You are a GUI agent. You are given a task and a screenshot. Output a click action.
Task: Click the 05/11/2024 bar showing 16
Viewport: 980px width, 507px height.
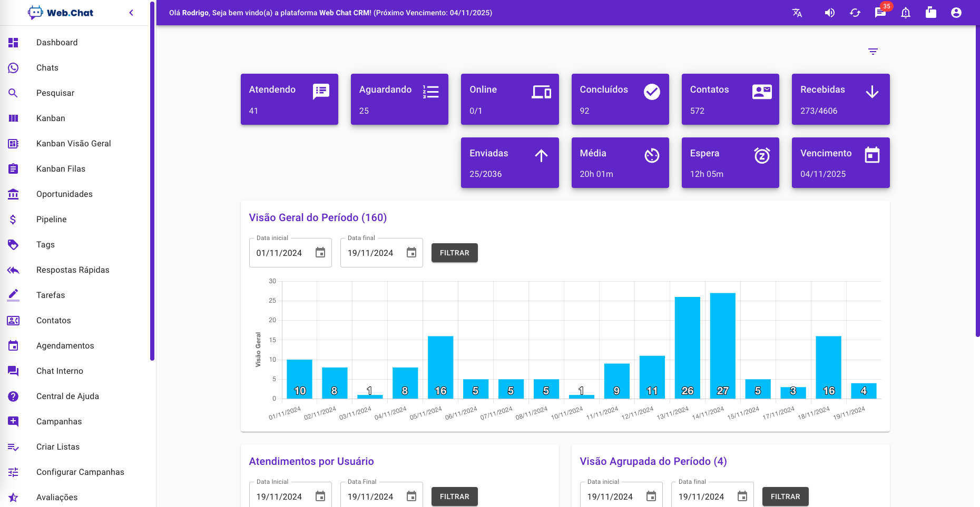point(440,367)
